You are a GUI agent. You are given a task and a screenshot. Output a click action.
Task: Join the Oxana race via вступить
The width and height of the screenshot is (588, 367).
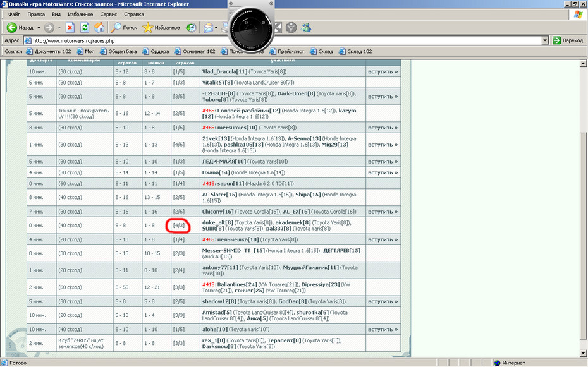[383, 172]
